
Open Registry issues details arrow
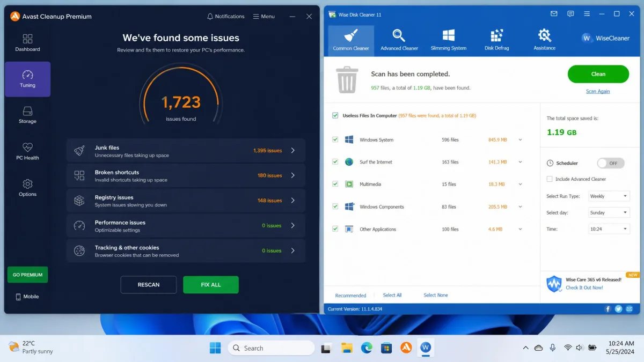(x=293, y=201)
